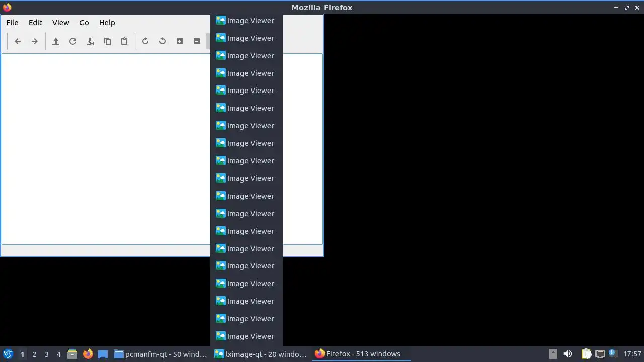Open clipboard manager tray icon
Viewport: 644px width, 362px height.
point(586,354)
